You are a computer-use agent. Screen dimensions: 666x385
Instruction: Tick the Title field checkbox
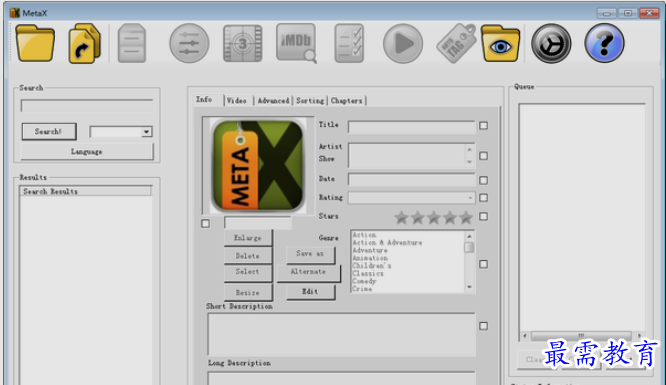coord(483,126)
